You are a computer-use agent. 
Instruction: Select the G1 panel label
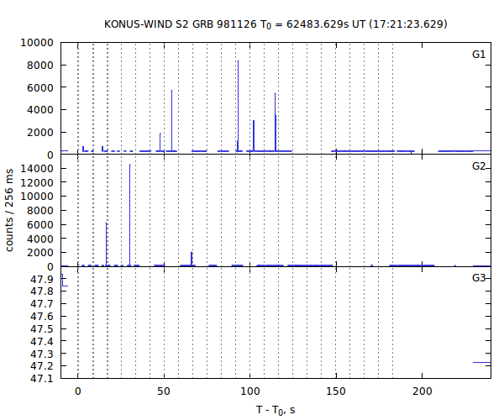(x=479, y=55)
